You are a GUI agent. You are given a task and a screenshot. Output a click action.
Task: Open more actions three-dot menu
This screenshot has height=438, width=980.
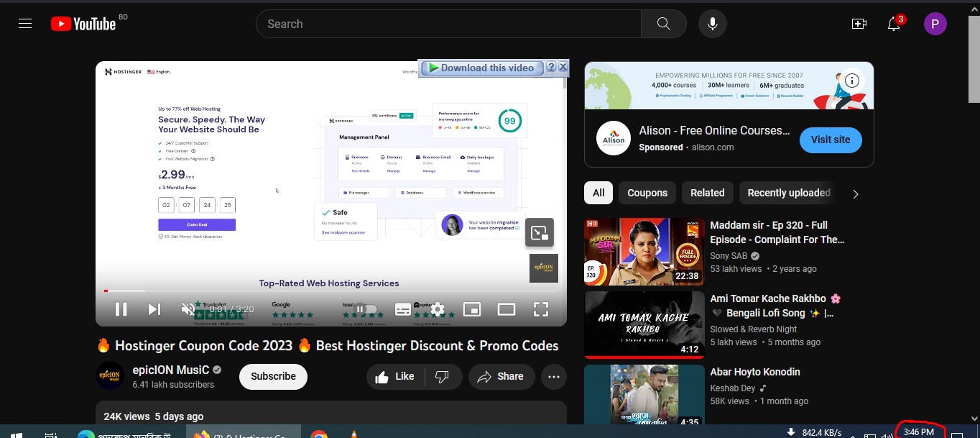[553, 376]
